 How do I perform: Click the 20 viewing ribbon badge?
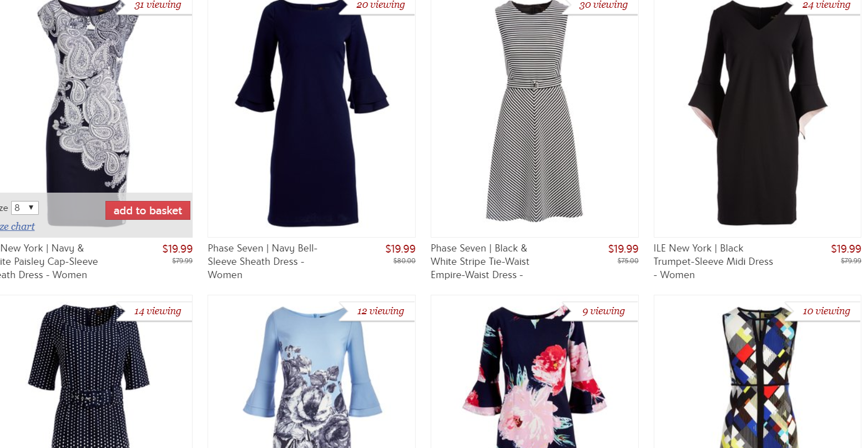point(377,6)
